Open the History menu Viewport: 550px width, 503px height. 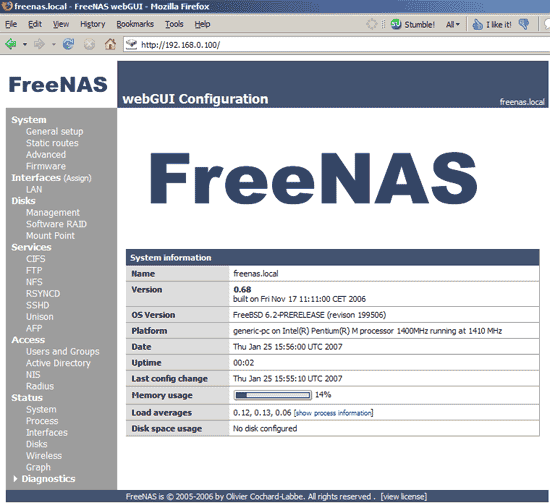[93, 24]
